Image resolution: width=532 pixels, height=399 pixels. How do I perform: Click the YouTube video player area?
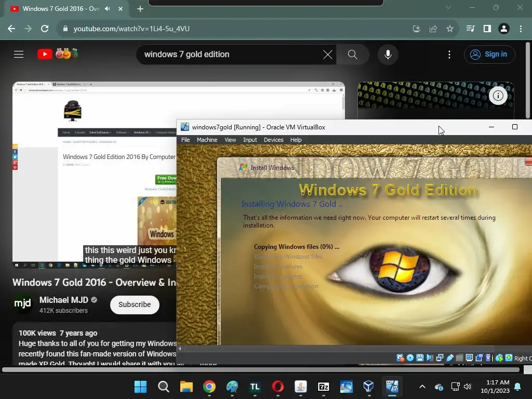click(x=95, y=175)
